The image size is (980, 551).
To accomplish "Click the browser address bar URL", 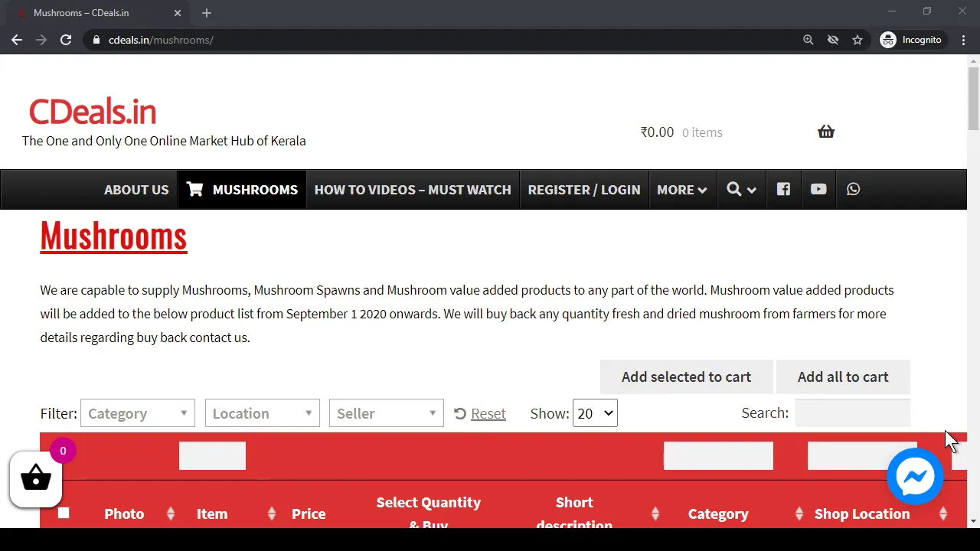I will [x=161, y=40].
